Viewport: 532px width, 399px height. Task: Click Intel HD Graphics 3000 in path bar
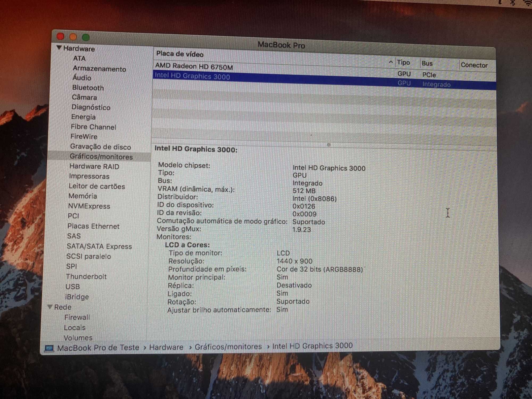point(313,346)
